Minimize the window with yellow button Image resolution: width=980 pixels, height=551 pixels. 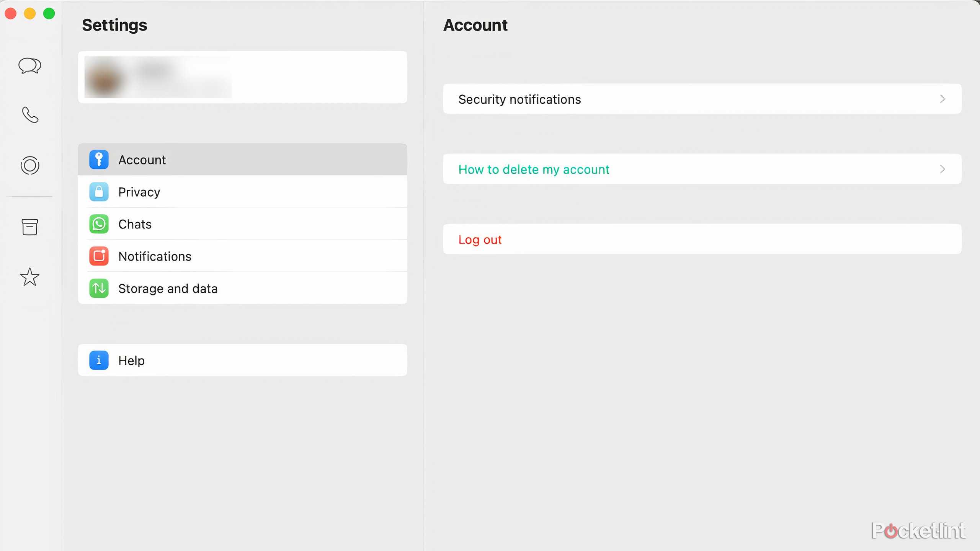pyautogui.click(x=30, y=13)
